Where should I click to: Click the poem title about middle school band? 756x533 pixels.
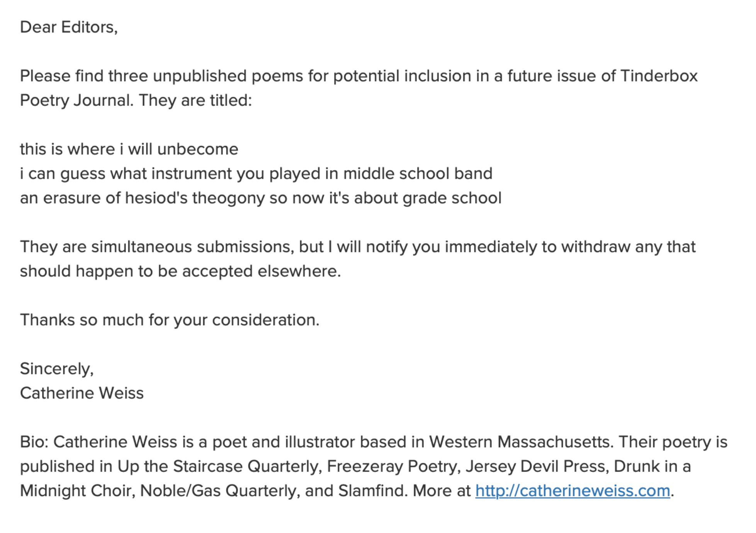tap(256, 174)
